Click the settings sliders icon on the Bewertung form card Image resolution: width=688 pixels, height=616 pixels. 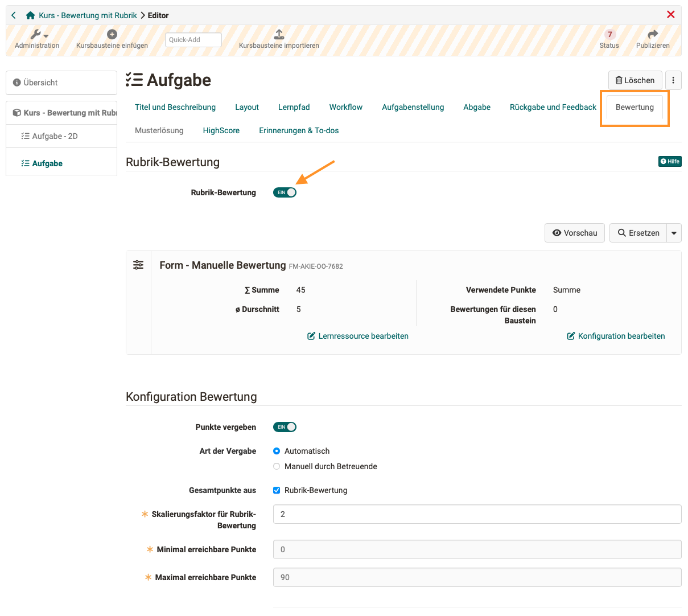pyautogui.click(x=138, y=264)
